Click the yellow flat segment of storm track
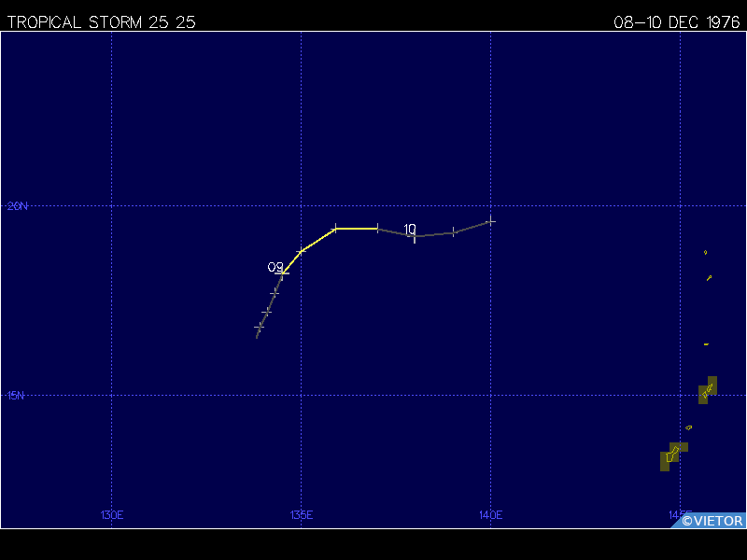Viewport: 747px width, 560px height. tap(357, 229)
